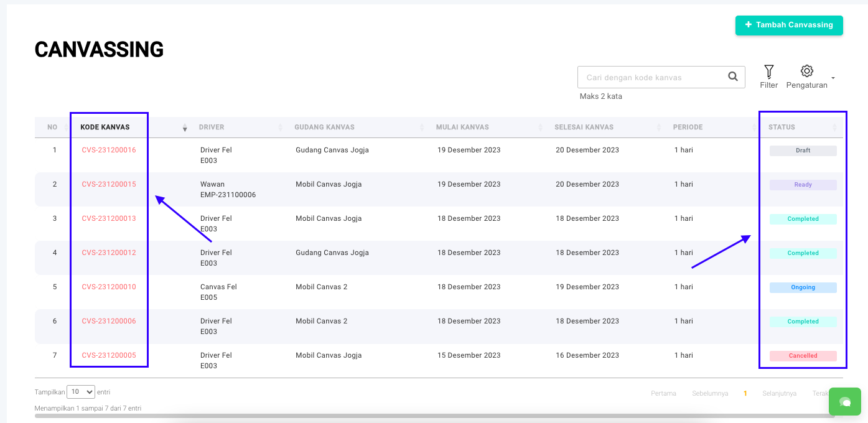868x423 pixels.
Task: Open the entries-per-page dropdown
Action: point(81,392)
